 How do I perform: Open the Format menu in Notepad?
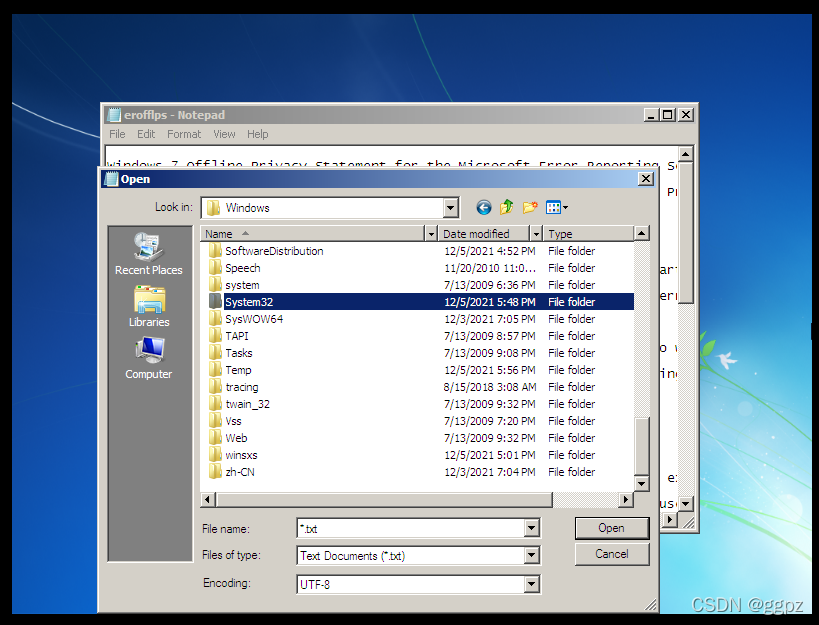(184, 134)
